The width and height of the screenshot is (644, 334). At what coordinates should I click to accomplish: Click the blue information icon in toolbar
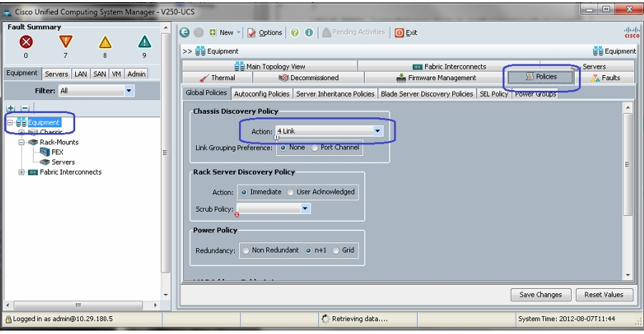click(309, 32)
